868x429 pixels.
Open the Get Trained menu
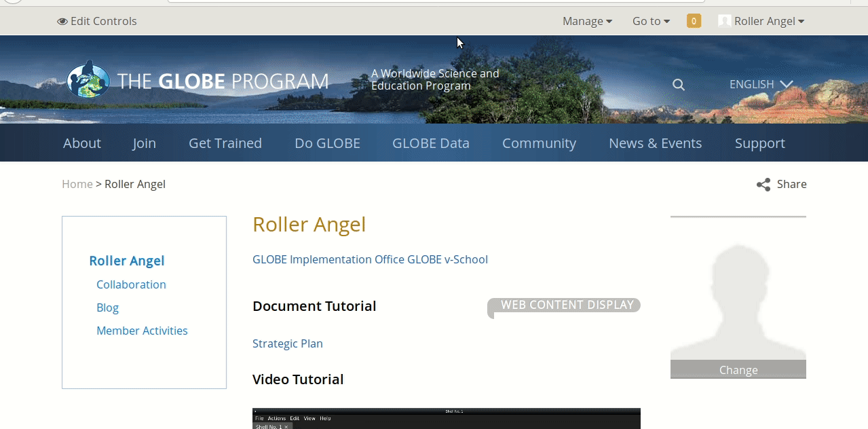(x=225, y=143)
